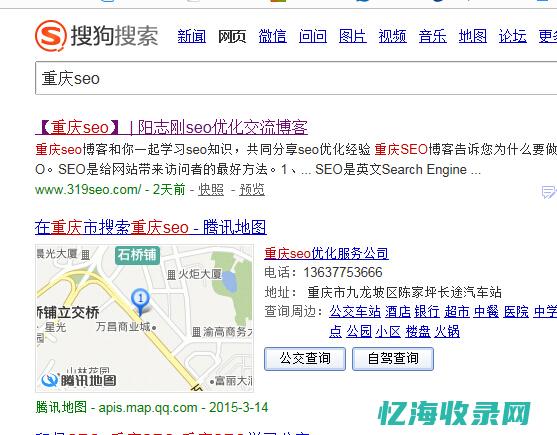Open the 在重庆市搜索重庆seo - 腾讯地图 result

151,227
